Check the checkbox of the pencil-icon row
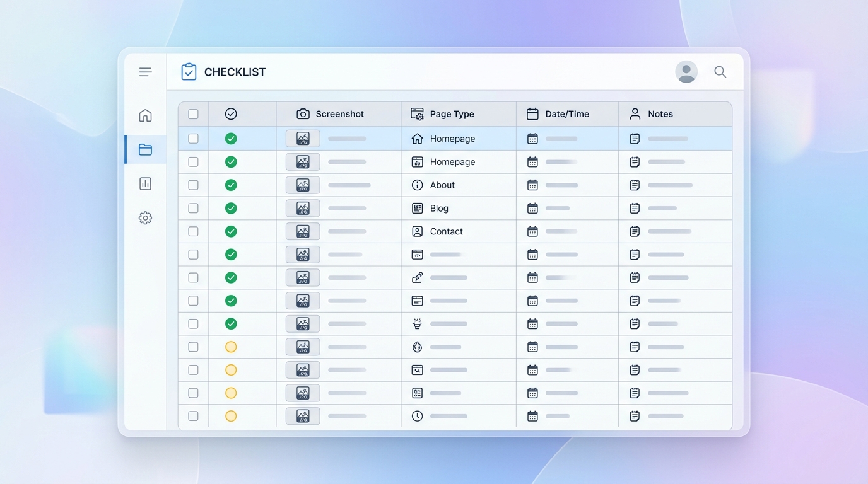 click(193, 277)
